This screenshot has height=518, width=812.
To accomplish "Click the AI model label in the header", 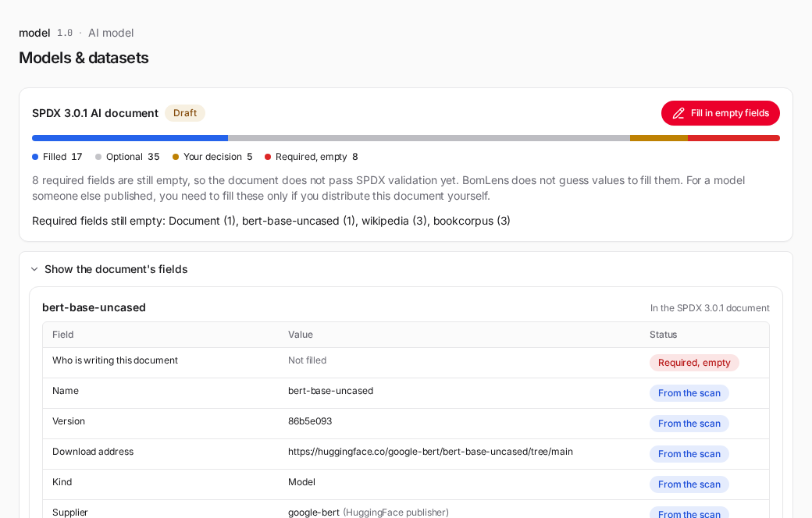I will [111, 33].
